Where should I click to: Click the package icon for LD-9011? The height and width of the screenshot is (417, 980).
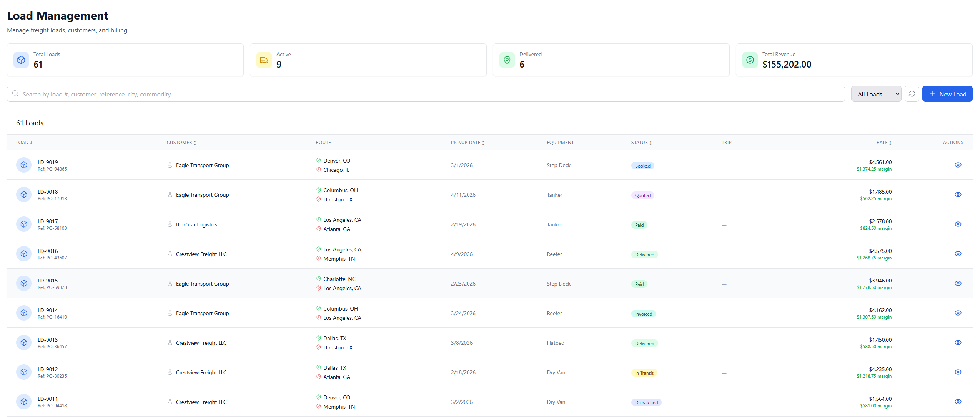click(x=24, y=402)
